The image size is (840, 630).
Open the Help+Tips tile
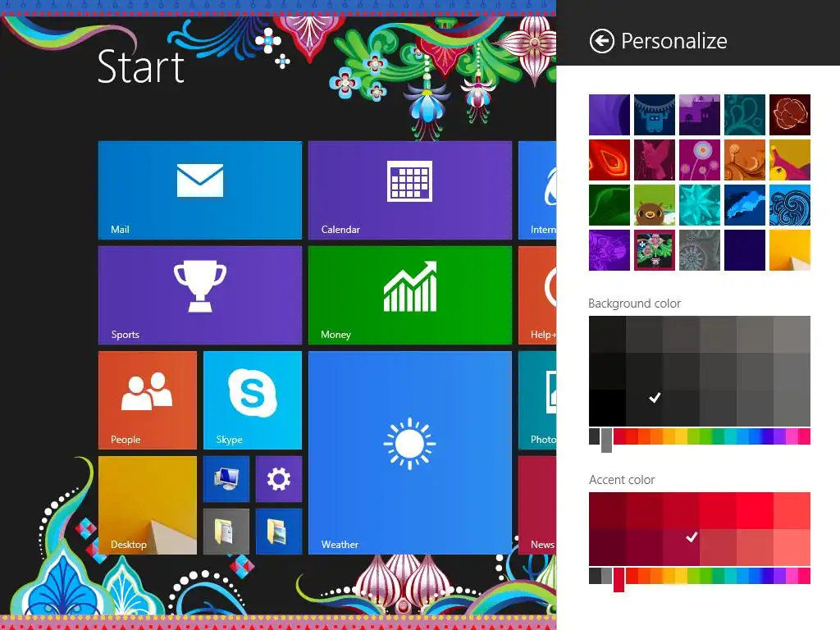pyautogui.click(x=537, y=295)
